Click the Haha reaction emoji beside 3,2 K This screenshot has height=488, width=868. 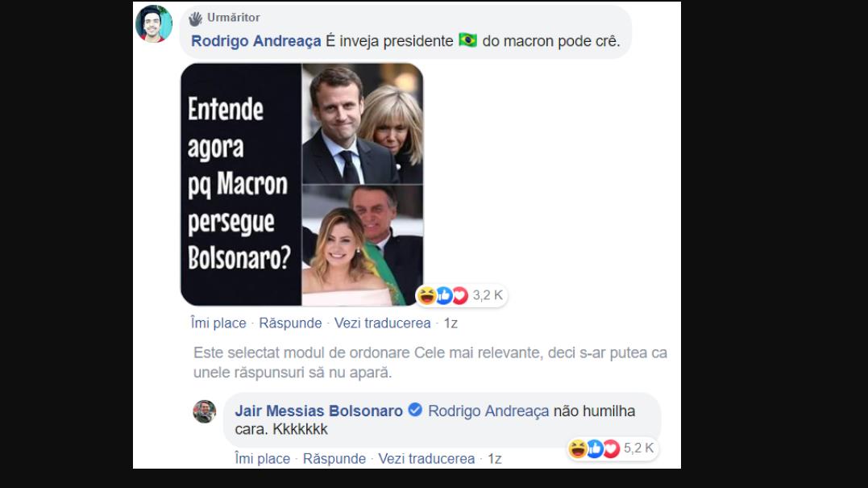click(x=427, y=295)
